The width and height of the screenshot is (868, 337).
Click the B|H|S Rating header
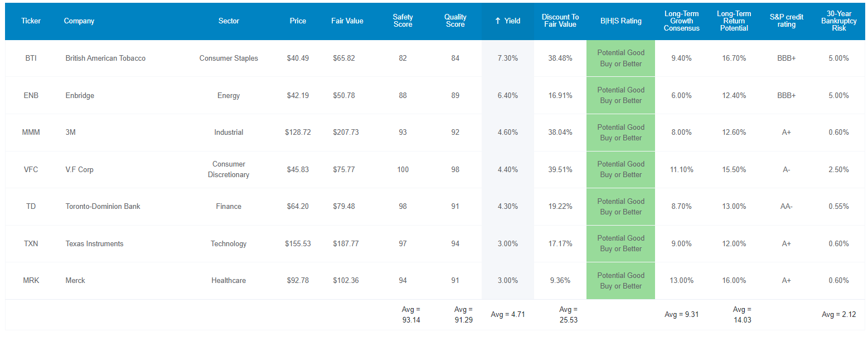(x=620, y=21)
